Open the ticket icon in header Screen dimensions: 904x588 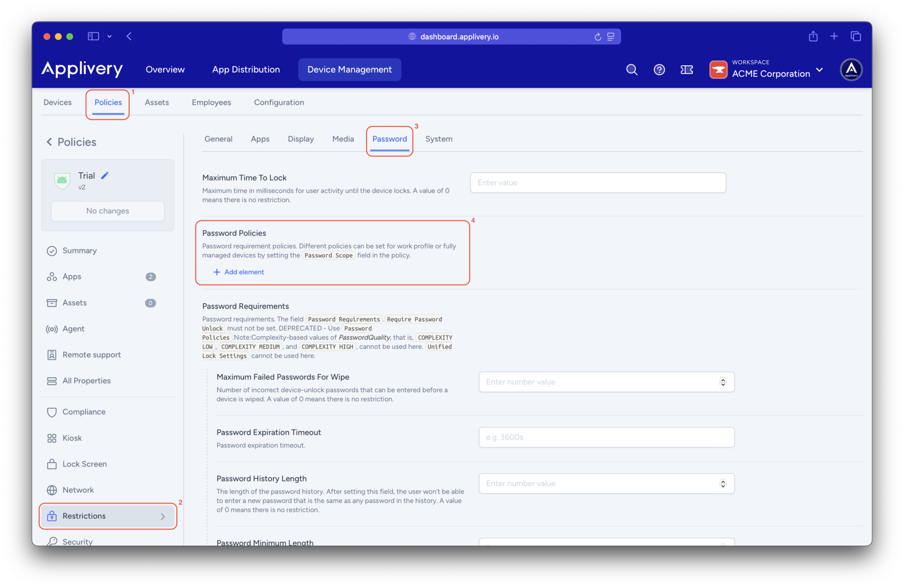[x=687, y=70]
